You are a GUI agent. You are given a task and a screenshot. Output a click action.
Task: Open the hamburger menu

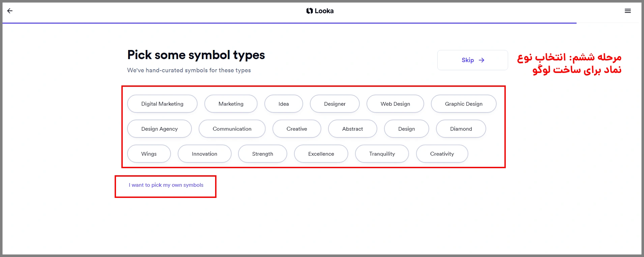627,11
